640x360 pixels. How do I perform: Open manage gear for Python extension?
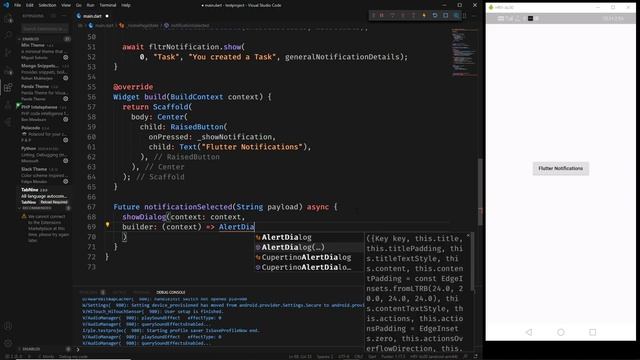click(65, 161)
